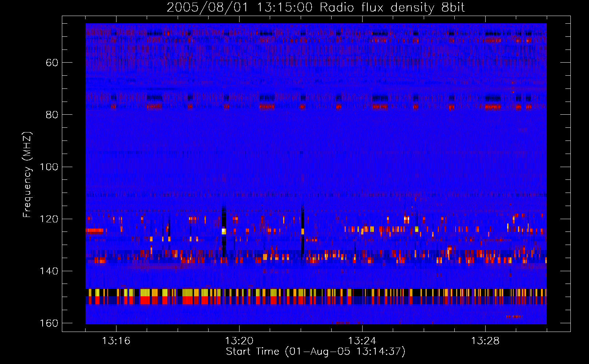Click the 60 frequency tick label
Viewport: 589px width, 364px height.
click(x=52, y=63)
